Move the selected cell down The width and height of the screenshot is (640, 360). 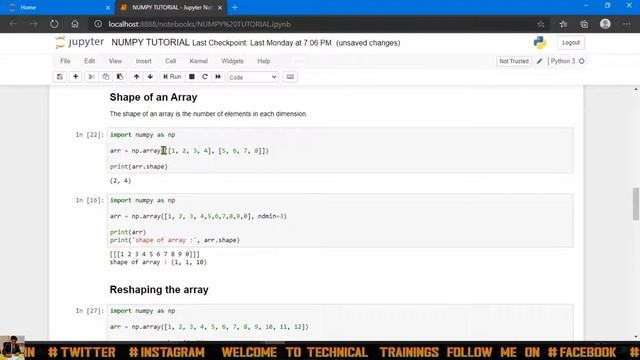pos(150,77)
